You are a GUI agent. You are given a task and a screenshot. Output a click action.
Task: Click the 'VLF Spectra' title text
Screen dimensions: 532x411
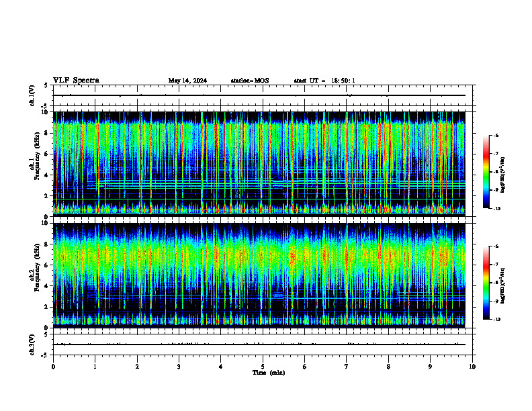click(x=76, y=80)
